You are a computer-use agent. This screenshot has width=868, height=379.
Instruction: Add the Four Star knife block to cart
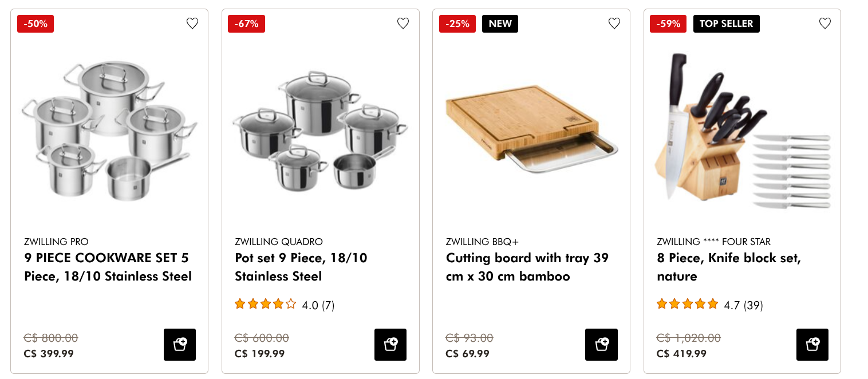(812, 345)
